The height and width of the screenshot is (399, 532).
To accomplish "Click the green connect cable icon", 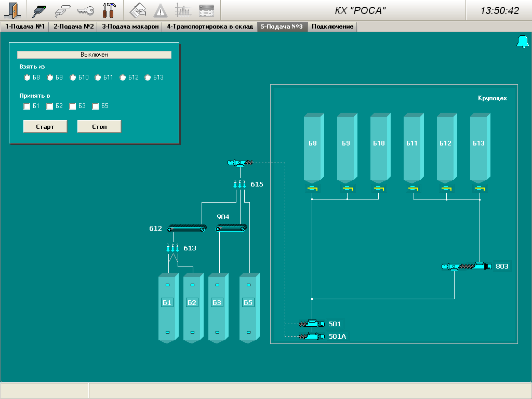I will point(40,10).
